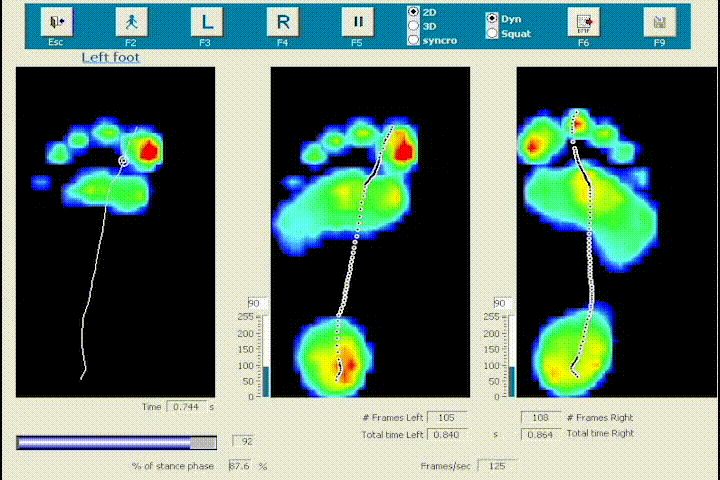Select the syncro radio button

413,40
